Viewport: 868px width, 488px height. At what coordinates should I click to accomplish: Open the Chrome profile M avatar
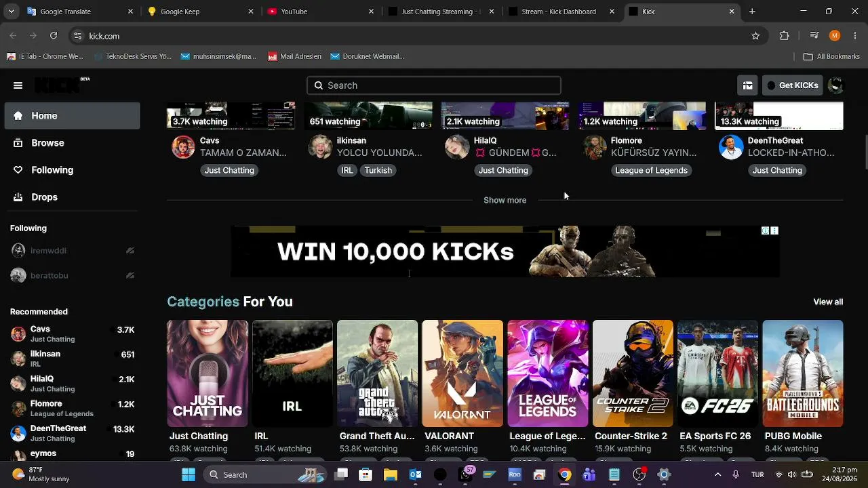[x=835, y=36]
